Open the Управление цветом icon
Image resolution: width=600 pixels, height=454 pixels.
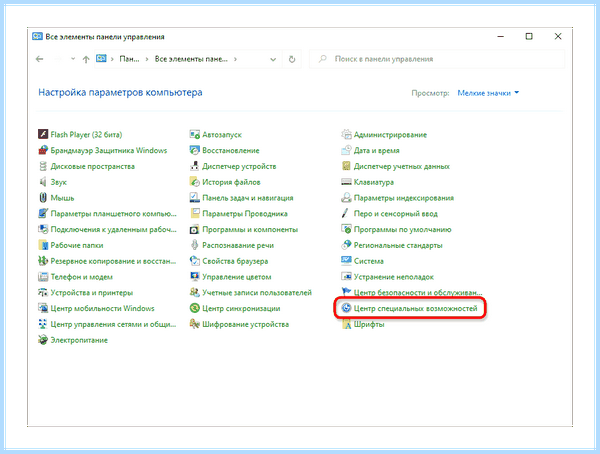[x=194, y=277]
